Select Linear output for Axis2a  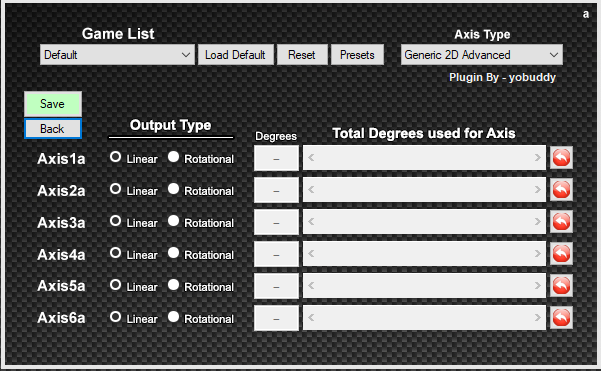(115, 189)
